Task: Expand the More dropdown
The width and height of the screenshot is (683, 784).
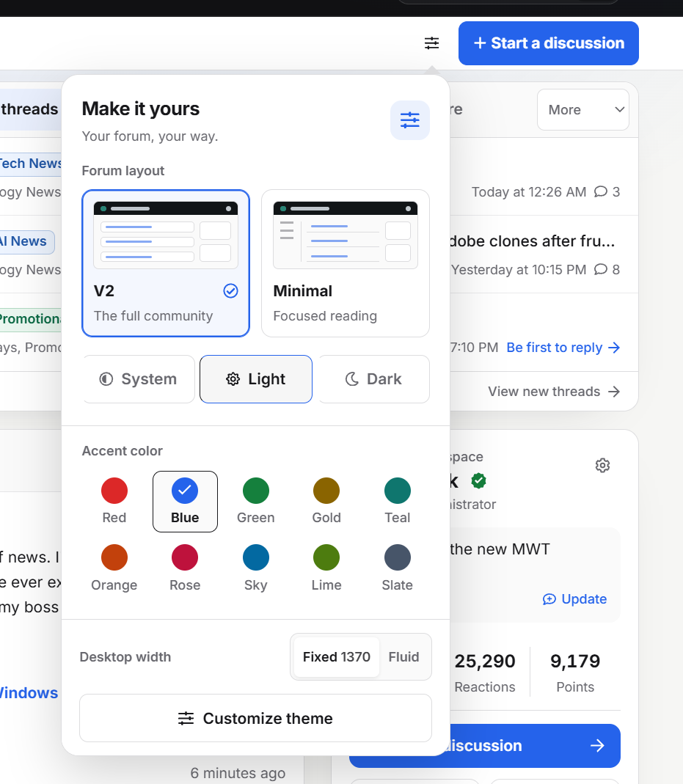Action: tap(583, 109)
